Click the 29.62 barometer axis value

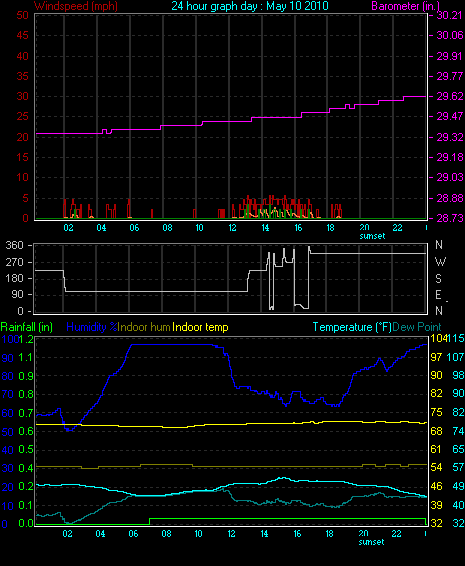(449, 96)
